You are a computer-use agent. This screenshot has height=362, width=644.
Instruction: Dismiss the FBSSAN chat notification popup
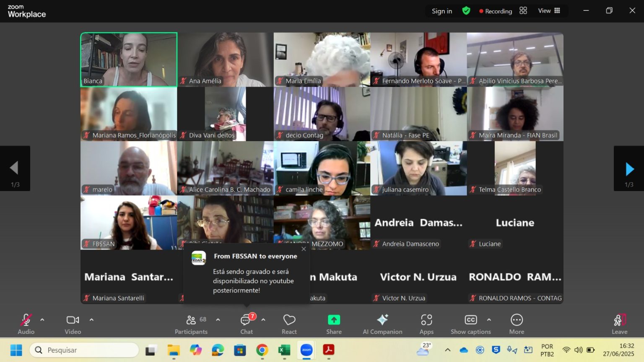[304, 249]
